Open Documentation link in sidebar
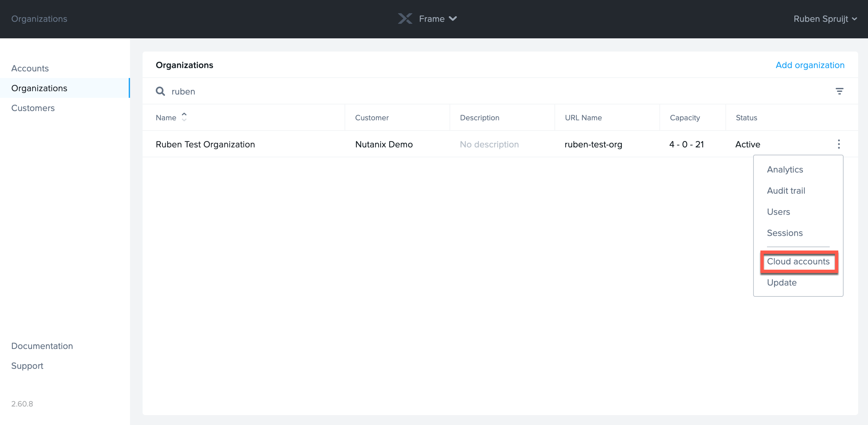Viewport: 868px width, 425px height. 42,346
